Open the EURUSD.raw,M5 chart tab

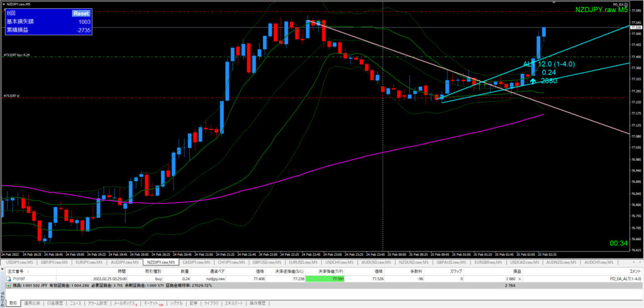point(304,262)
